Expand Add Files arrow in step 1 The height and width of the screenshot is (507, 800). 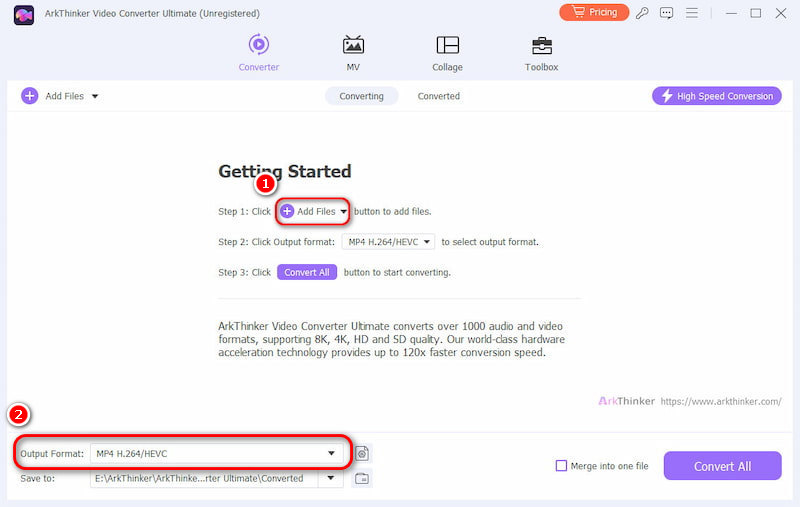[x=343, y=212]
